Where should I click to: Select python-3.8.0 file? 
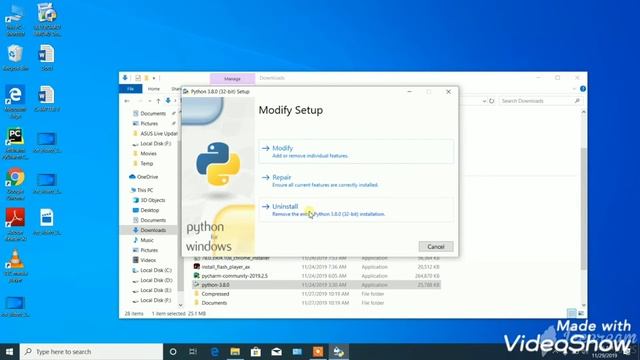pos(215,285)
